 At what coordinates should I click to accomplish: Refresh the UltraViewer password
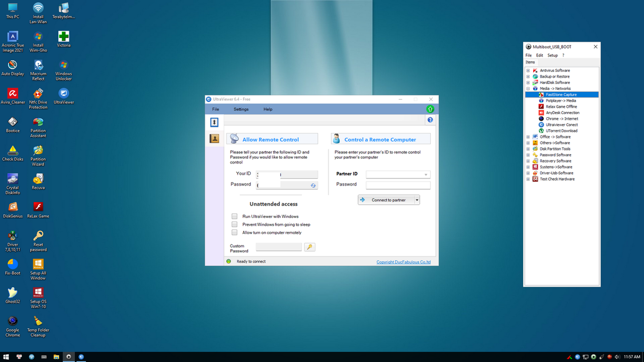313,186
